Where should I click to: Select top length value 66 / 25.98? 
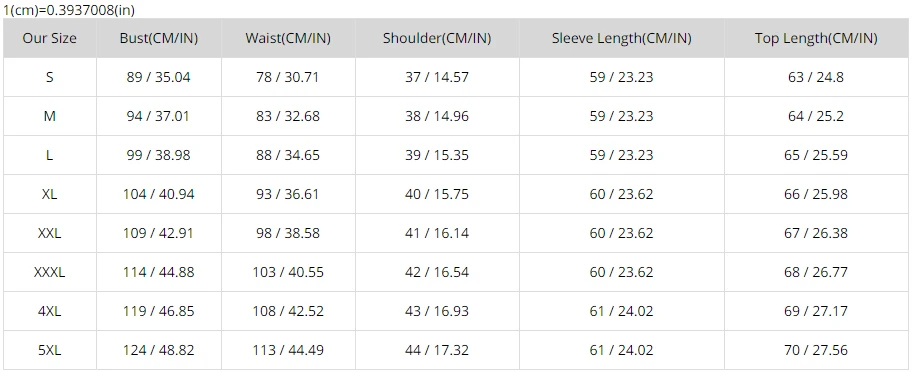pos(816,194)
